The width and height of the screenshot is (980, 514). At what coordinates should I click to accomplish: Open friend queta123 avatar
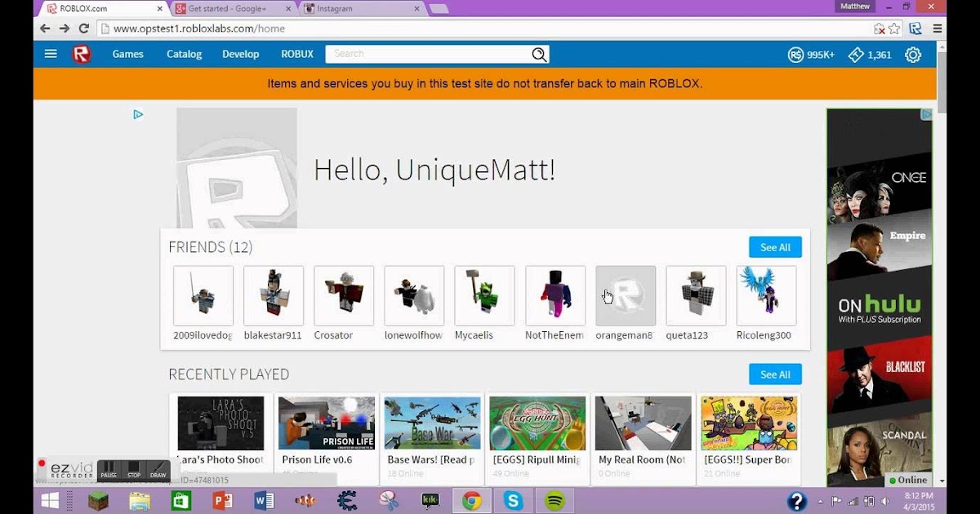click(696, 295)
